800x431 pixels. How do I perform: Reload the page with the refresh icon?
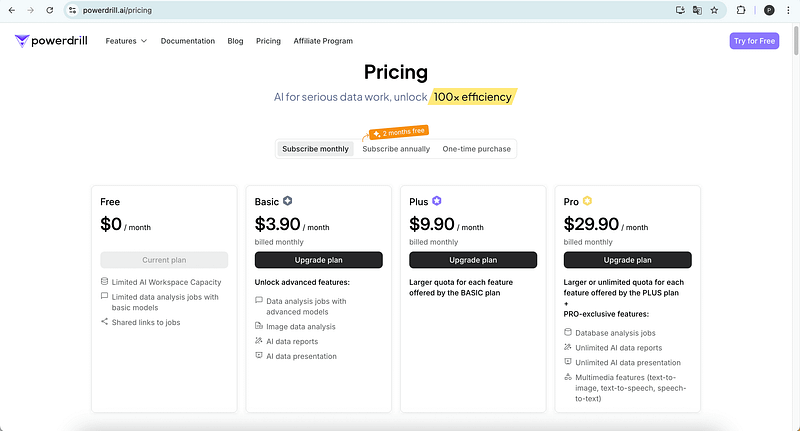(x=49, y=10)
